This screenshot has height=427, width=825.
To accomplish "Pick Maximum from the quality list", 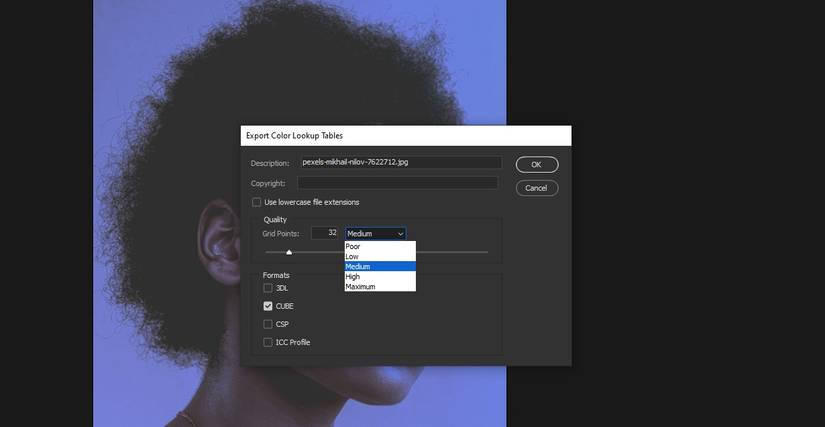I will pyautogui.click(x=380, y=287).
